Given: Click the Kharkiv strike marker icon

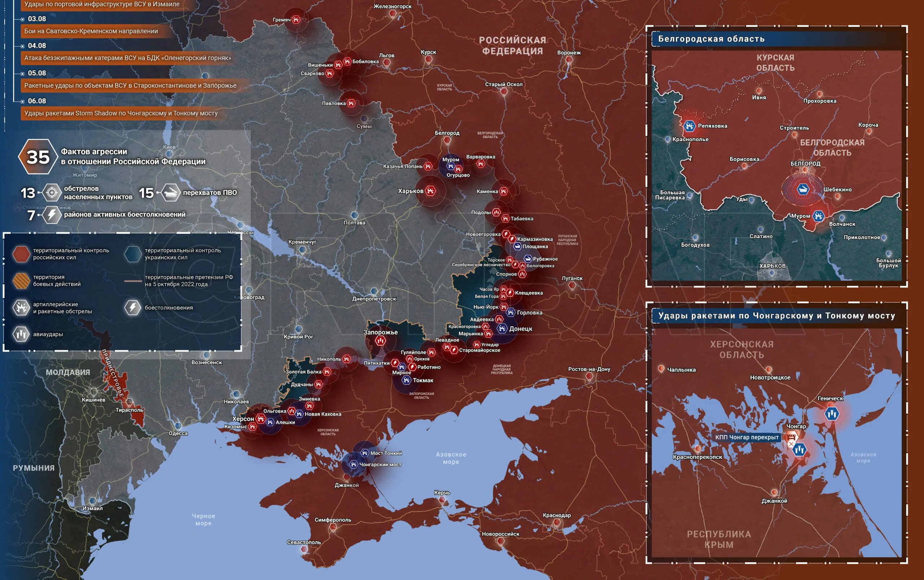Looking at the screenshot, I should [x=430, y=191].
